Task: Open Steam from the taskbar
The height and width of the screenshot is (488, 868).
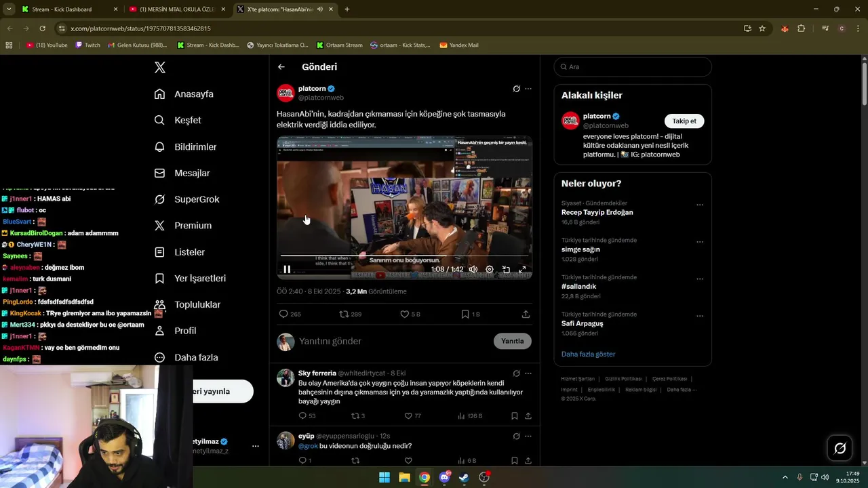Action: pos(464,477)
